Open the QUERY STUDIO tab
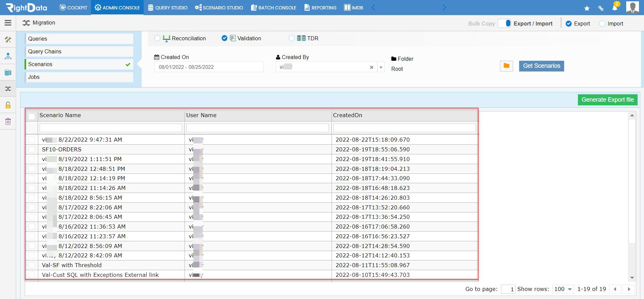This screenshot has width=644, height=299. [167, 7]
